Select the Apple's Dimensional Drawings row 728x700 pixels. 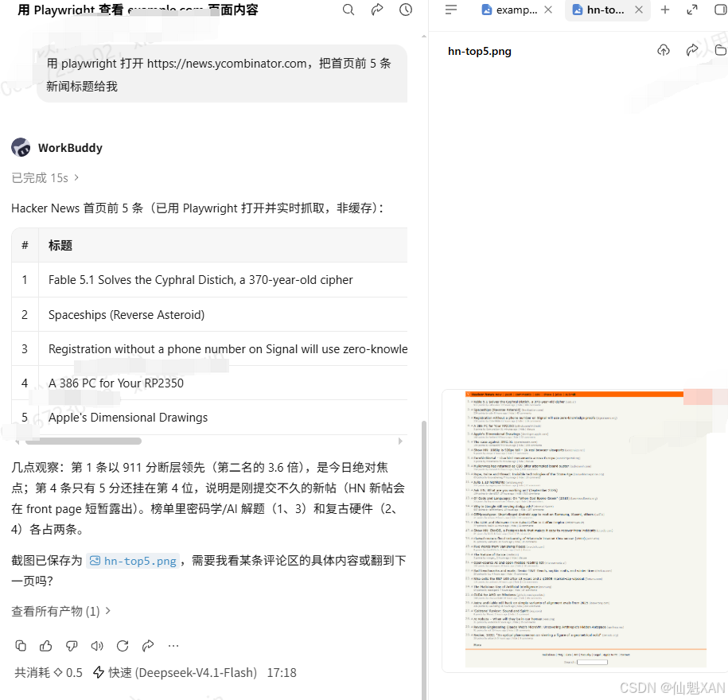(x=209, y=418)
